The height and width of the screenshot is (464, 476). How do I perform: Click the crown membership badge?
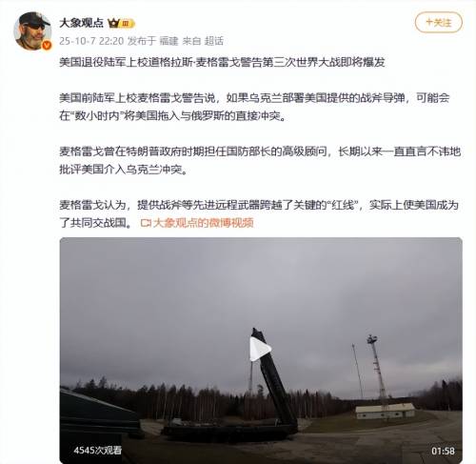click(121, 23)
